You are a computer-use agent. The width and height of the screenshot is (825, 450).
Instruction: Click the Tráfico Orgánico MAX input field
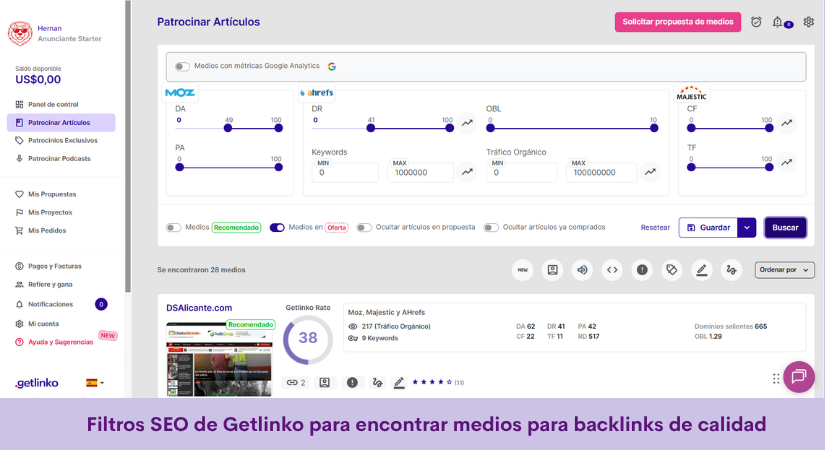[601, 173]
